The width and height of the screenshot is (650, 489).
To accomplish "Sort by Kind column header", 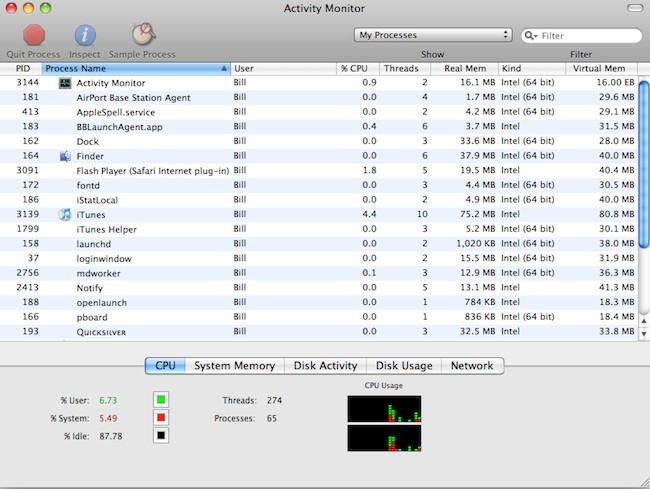I will tap(532, 68).
